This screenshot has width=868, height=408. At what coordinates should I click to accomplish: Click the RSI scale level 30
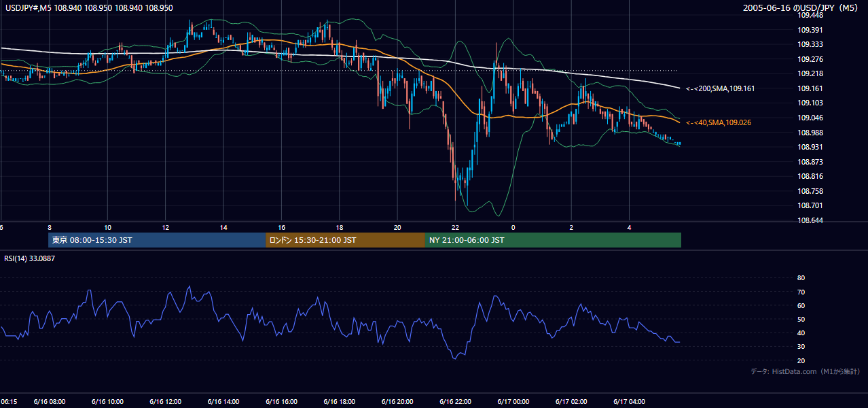tap(801, 347)
